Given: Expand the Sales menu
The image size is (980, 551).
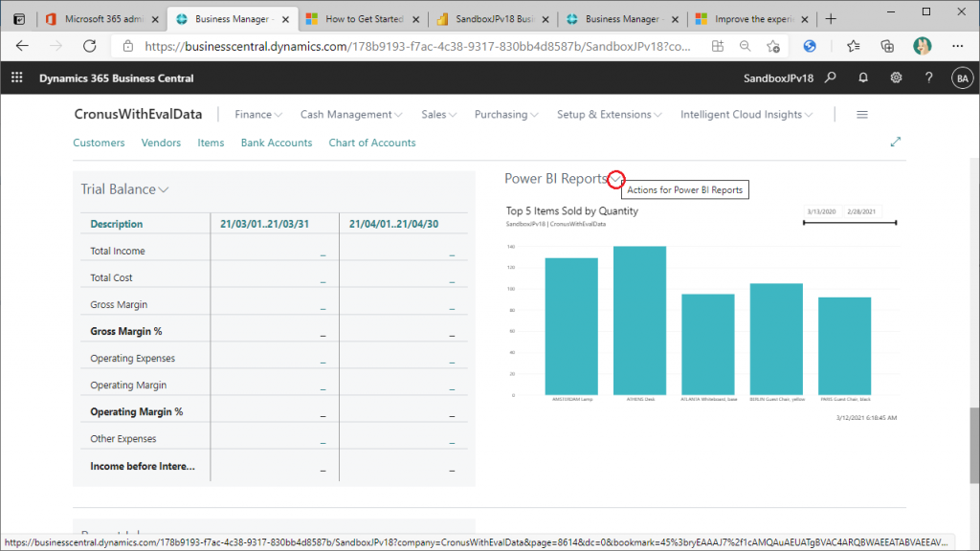Looking at the screenshot, I should [438, 115].
